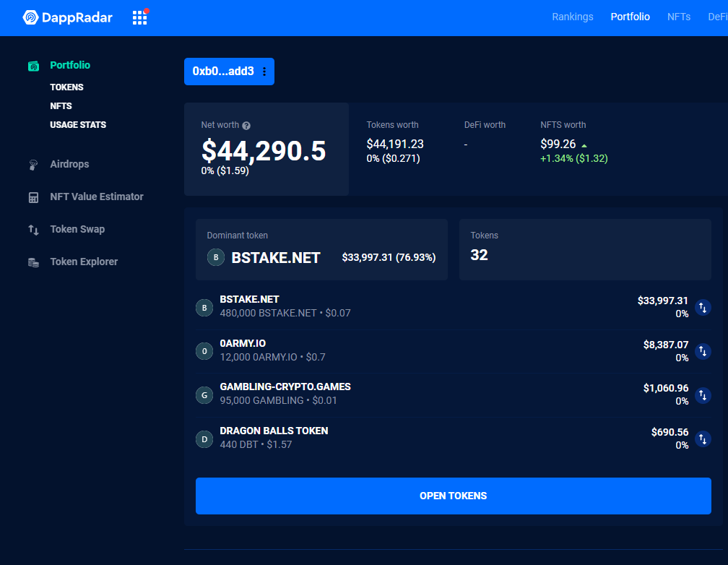Click the Portfolio wallet icon in sidebar
This screenshot has width=728, height=565.
click(x=33, y=66)
